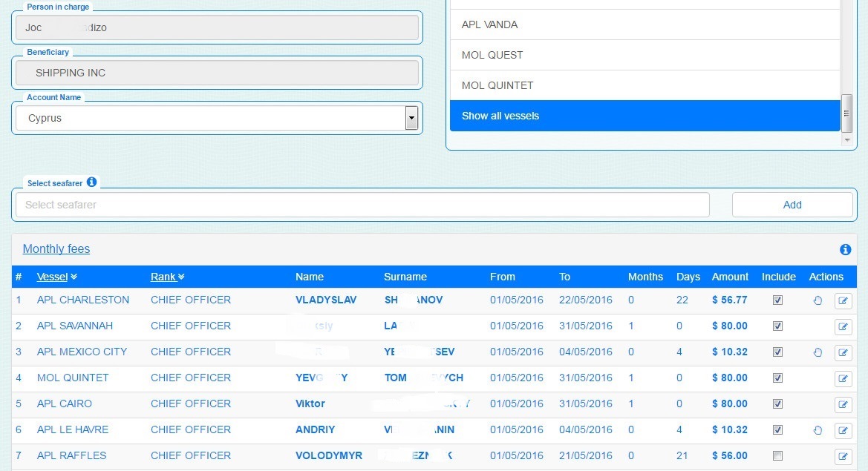Untick Include for APL LE HAVRE
The height and width of the screenshot is (471, 868).
click(x=777, y=430)
